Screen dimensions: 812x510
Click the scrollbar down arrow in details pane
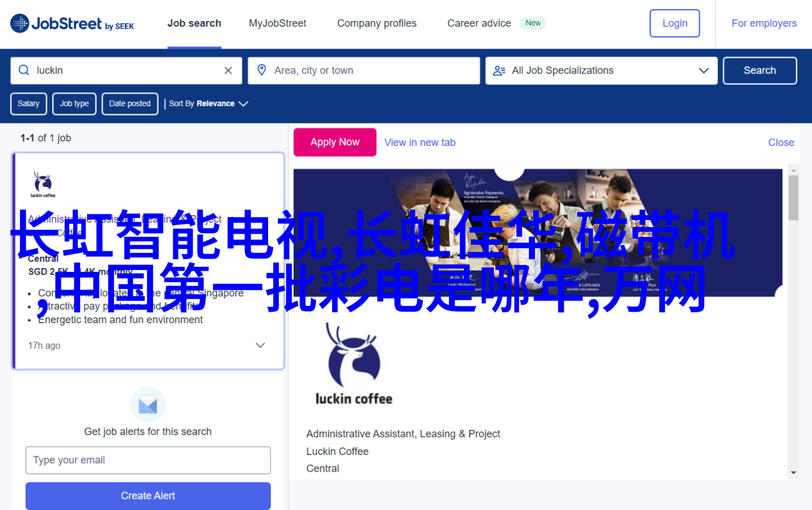click(793, 473)
